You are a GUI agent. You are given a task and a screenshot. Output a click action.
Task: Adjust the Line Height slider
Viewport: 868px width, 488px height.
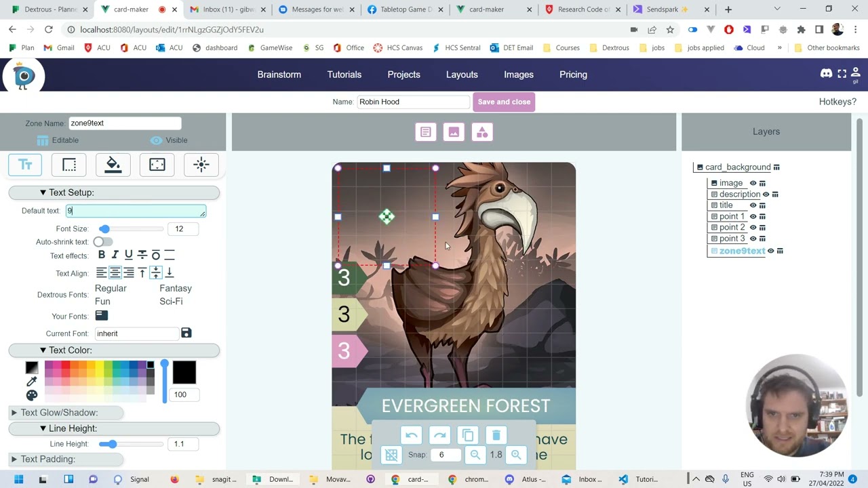tap(131, 444)
